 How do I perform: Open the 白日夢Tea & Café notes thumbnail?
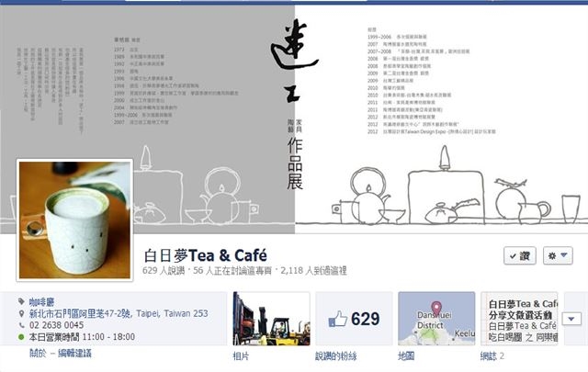(x=519, y=319)
